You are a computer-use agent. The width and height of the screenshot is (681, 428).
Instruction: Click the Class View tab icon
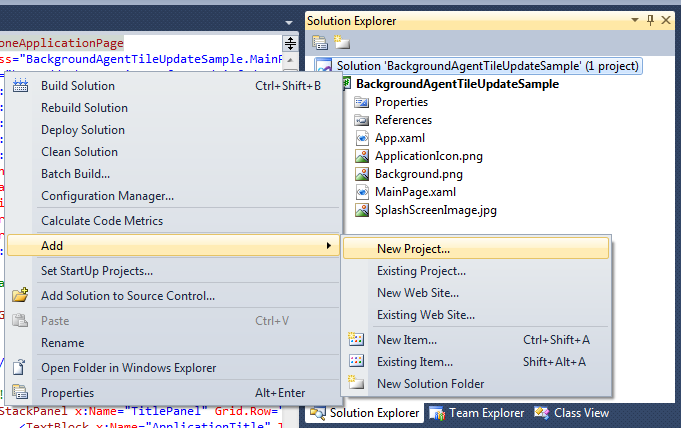pos(542,413)
